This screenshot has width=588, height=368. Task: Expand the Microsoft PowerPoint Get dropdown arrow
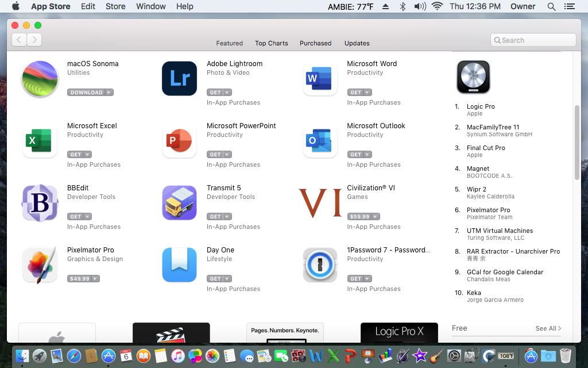[x=227, y=154]
